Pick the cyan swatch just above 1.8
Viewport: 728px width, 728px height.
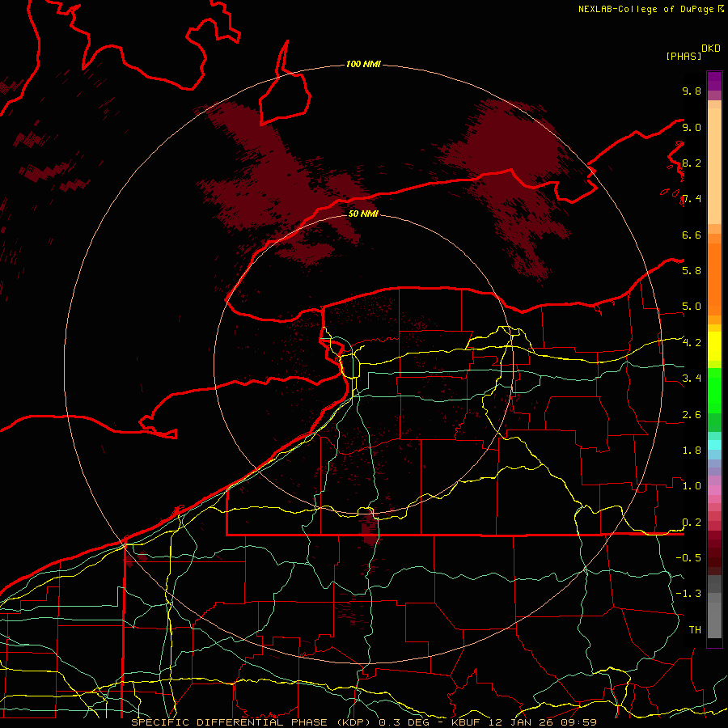tap(714, 445)
